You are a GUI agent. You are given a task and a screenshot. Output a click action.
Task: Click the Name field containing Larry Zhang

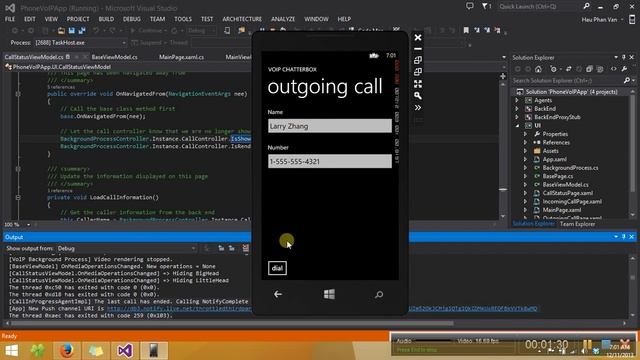330,126
